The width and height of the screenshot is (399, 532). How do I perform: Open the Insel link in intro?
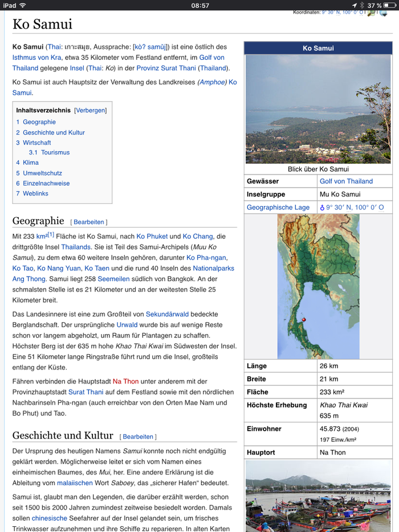(x=77, y=68)
